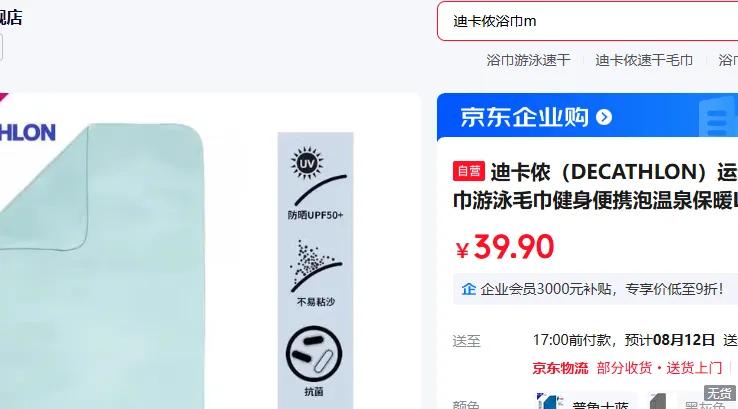Click the 企业会员3000元补贴 promotion bar

(x=595, y=289)
